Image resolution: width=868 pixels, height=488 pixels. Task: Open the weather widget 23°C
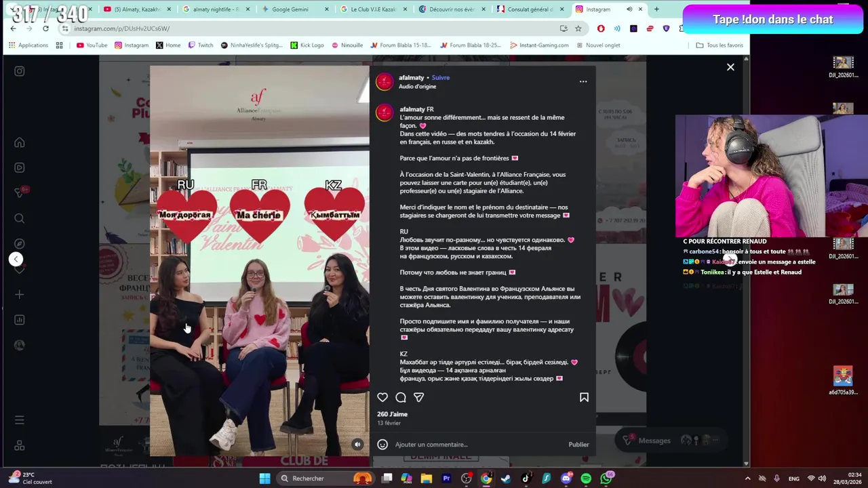pos(31,478)
